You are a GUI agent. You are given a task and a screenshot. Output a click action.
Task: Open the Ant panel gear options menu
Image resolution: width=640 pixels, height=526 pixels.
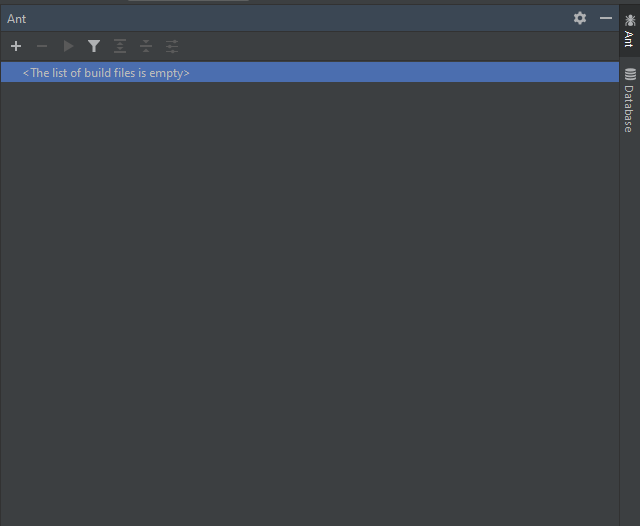[580, 18]
